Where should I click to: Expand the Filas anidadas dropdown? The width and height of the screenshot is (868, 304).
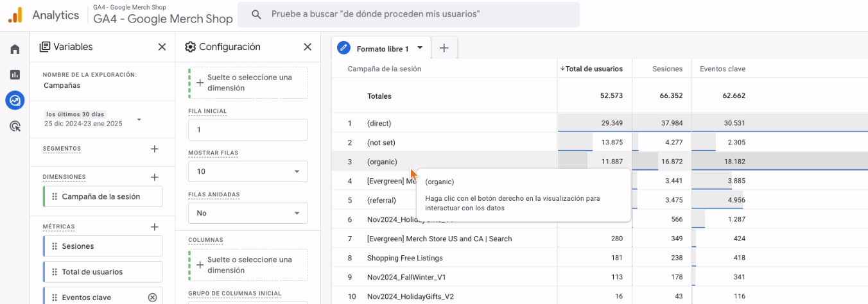point(248,213)
